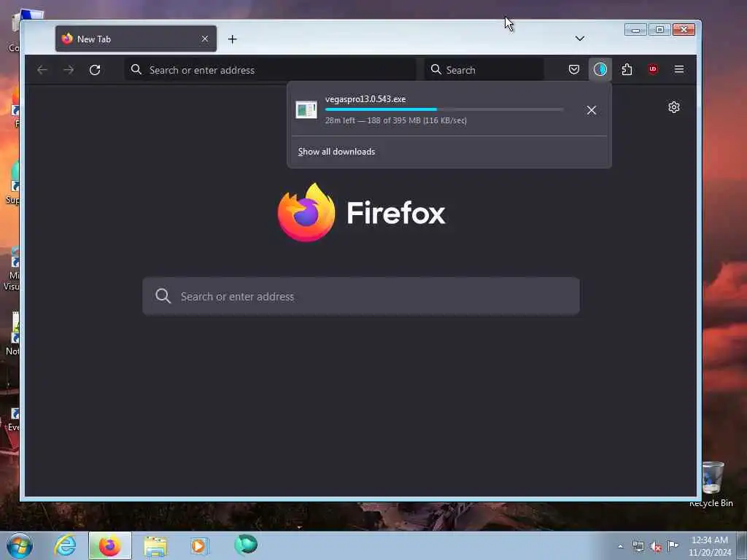Open new tab personalize gear

click(x=673, y=107)
